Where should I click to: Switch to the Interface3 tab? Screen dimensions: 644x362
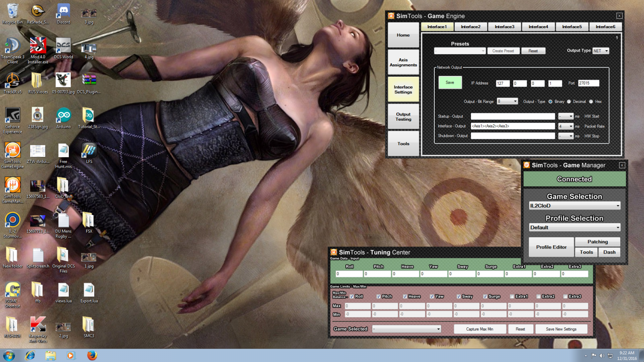click(x=504, y=27)
